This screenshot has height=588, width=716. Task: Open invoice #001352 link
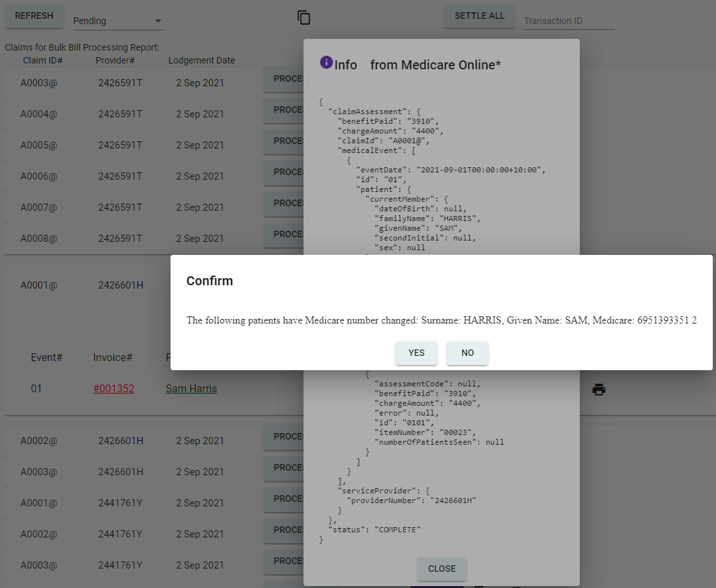click(x=113, y=388)
